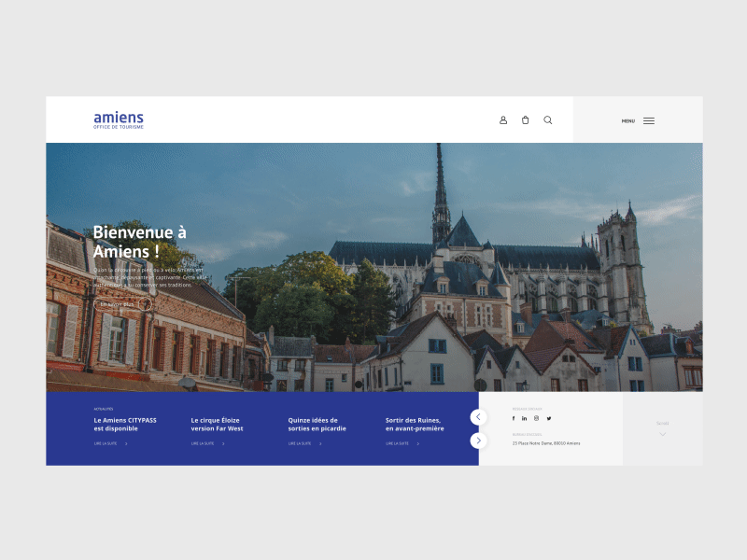The image size is (747, 560).
Task: Expand the Scroll chevron indicator
Action: point(663,434)
